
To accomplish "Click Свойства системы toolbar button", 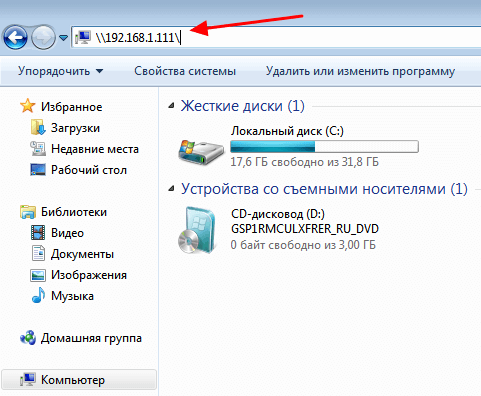I will (x=185, y=71).
